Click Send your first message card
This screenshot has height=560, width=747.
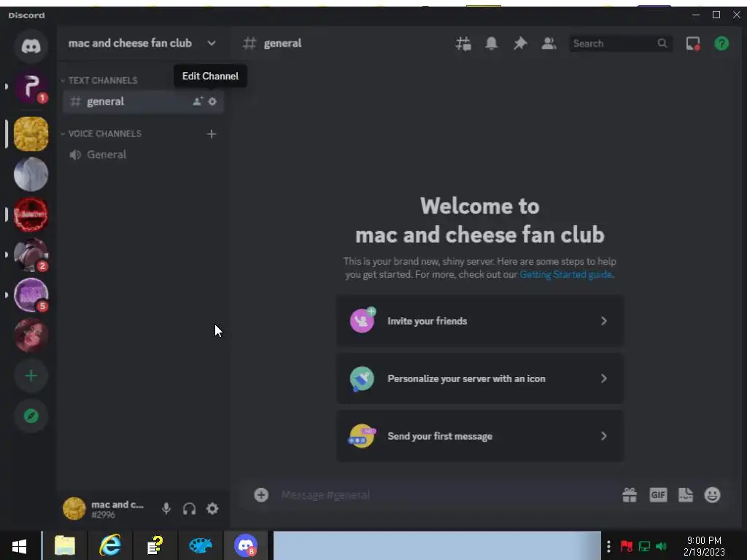(480, 436)
